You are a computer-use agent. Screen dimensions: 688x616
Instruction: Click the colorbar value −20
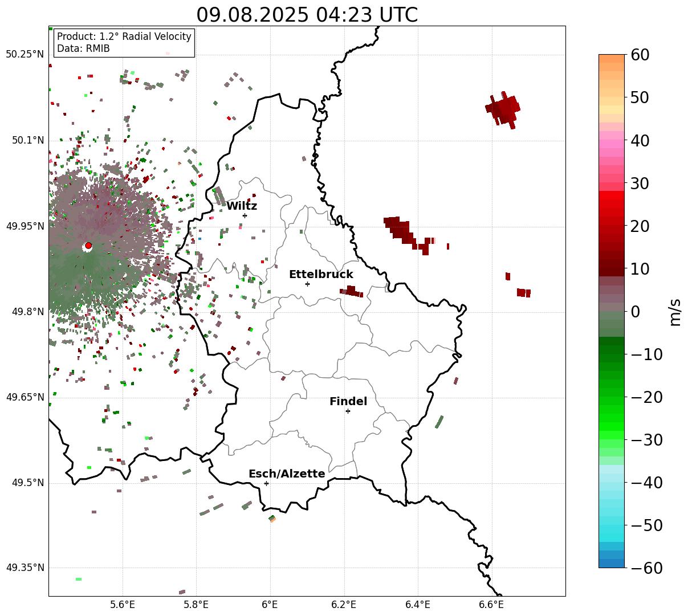646,397
